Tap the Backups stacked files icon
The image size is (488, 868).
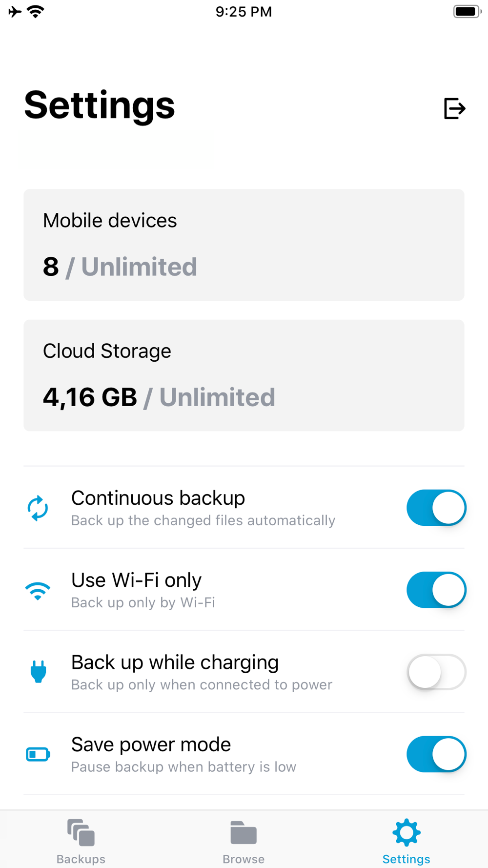[x=81, y=832]
